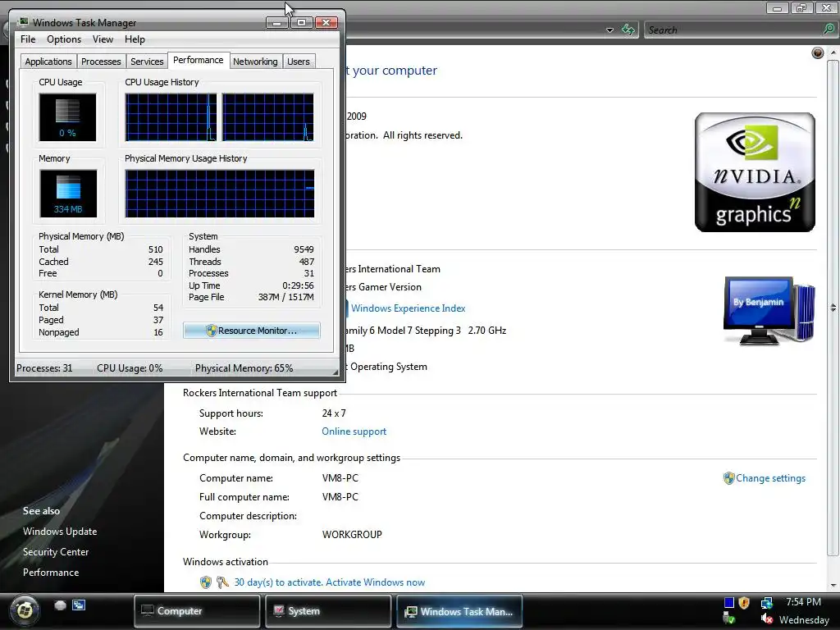Click the Resource Monitor button
The width and height of the screenshot is (840, 630).
[251, 331]
